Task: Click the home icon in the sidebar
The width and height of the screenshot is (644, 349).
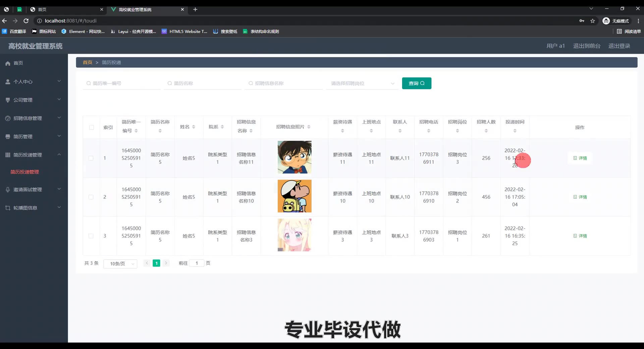Action: [8, 63]
